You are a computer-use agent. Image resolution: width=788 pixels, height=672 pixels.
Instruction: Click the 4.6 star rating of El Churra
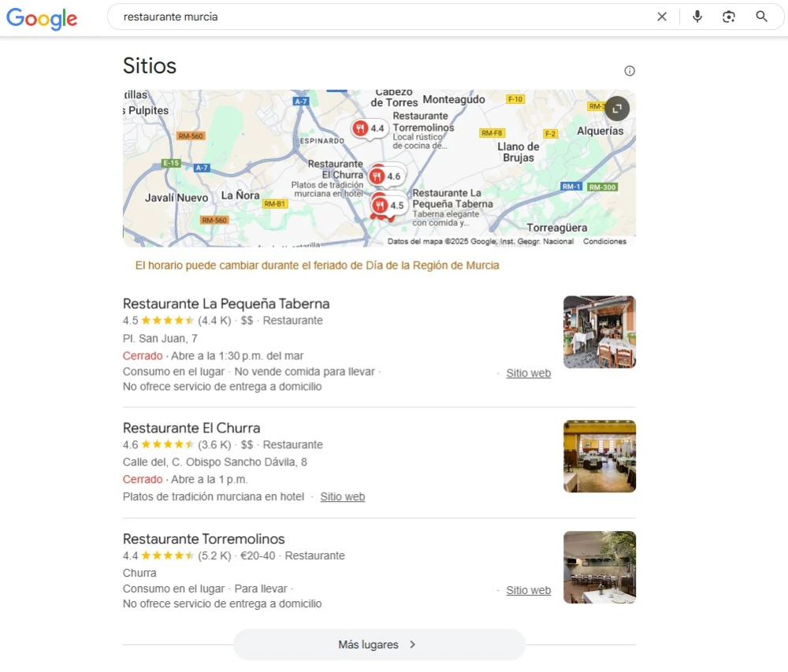[x=158, y=444]
